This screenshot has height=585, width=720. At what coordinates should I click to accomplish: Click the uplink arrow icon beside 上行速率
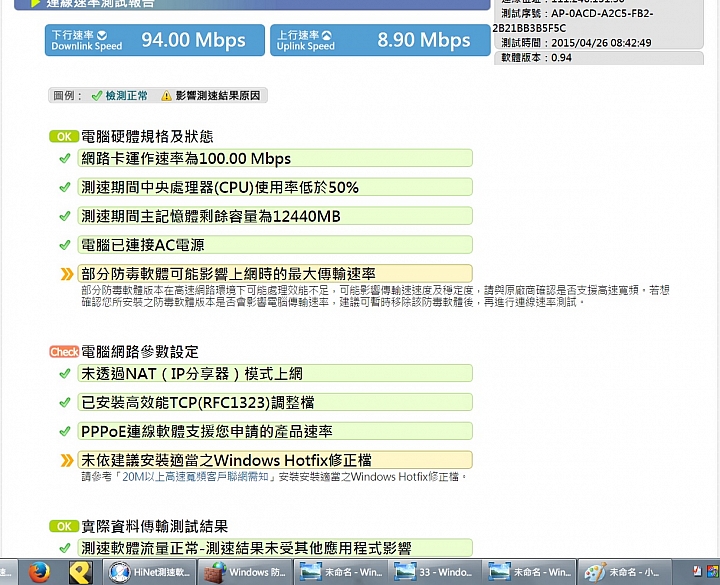[x=326, y=35]
